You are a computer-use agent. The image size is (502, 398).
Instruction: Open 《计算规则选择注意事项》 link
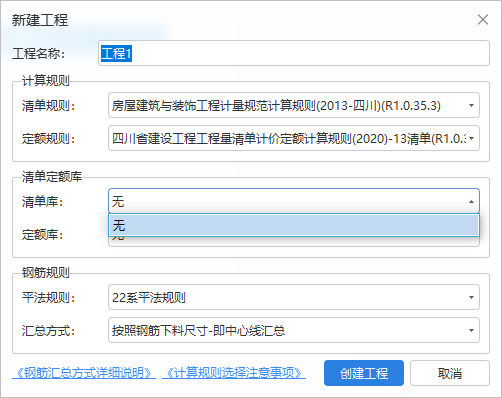coord(234,373)
